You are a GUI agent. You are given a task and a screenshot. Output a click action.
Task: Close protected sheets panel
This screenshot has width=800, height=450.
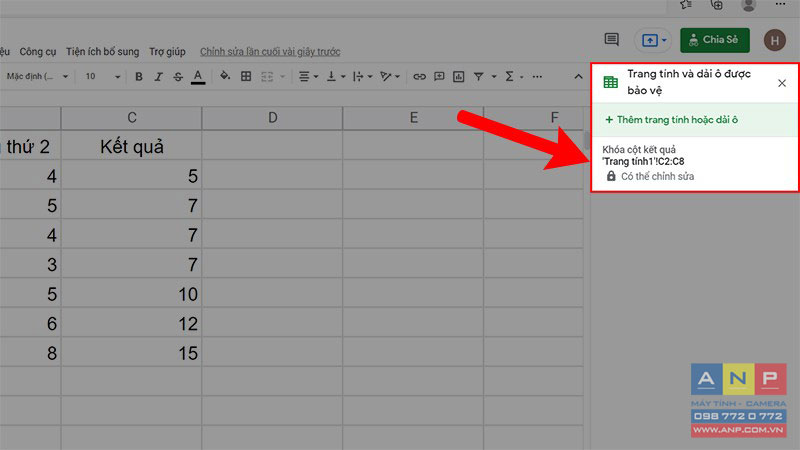[782, 83]
